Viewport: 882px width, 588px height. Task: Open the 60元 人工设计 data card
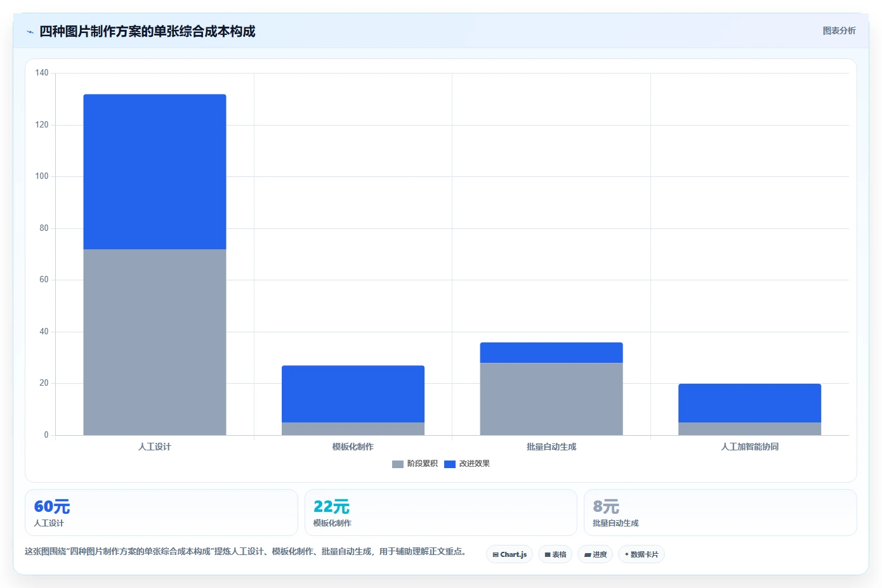point(161,513)
